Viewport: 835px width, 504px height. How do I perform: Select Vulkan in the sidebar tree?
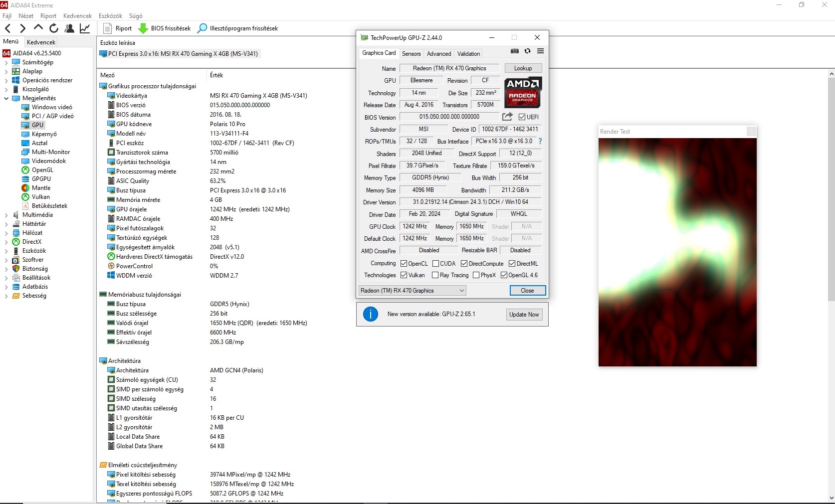[40, 197]
